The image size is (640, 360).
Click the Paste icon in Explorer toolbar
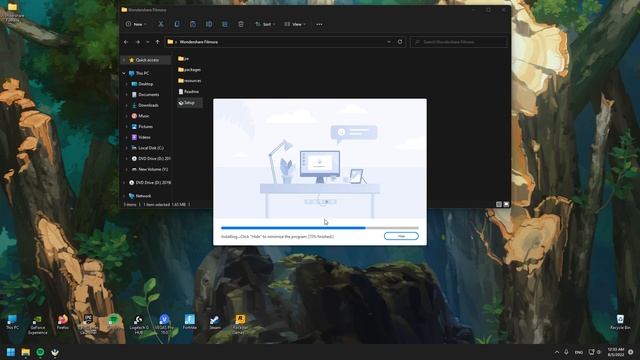(x=193, y=24)
